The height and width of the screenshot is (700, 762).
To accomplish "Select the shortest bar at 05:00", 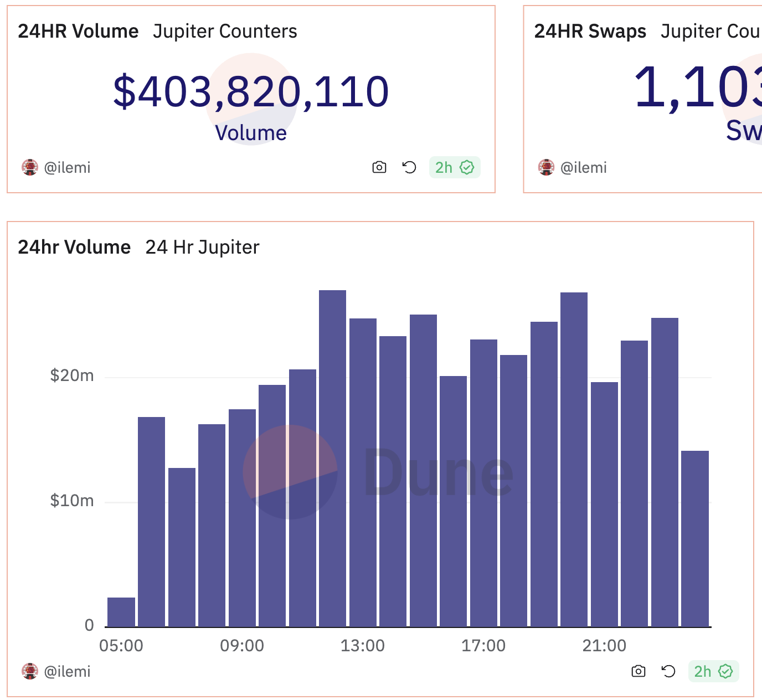I will [121, 612].
